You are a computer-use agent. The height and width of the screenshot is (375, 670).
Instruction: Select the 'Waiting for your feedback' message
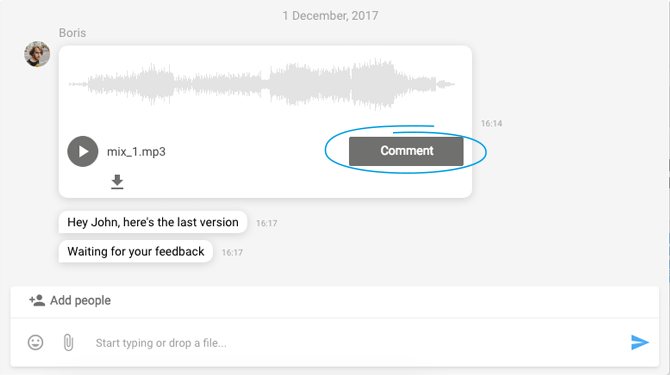136,252
